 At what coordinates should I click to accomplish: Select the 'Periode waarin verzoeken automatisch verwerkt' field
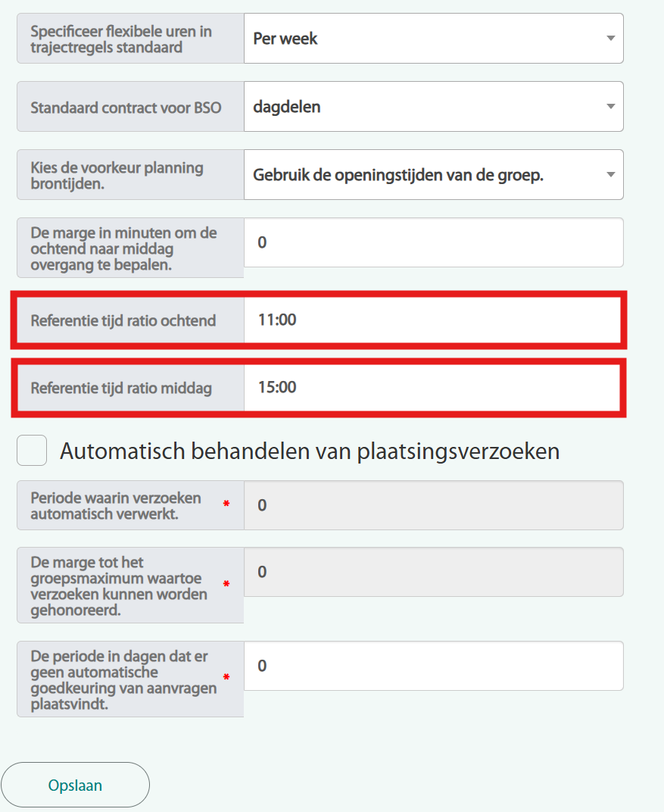coord(433,505)
